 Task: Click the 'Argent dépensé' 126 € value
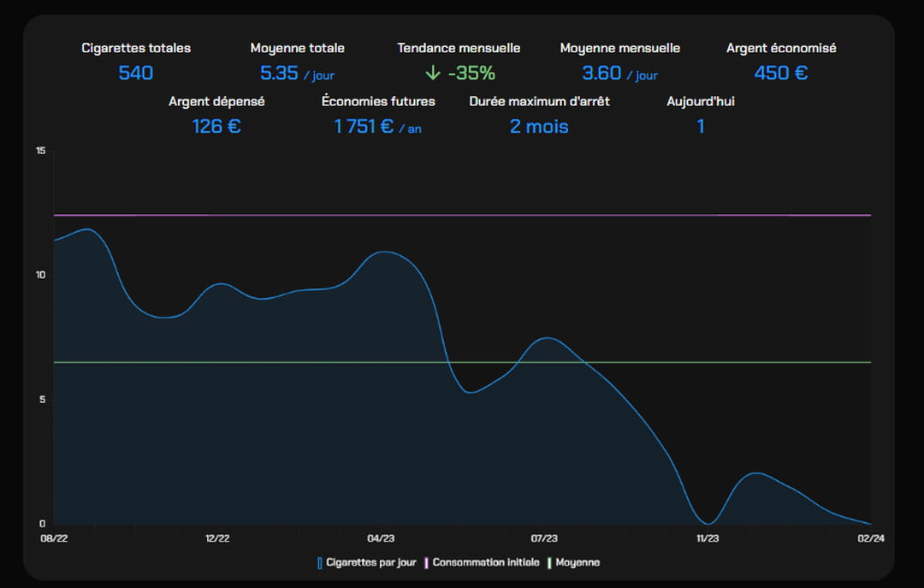[216, 127]
